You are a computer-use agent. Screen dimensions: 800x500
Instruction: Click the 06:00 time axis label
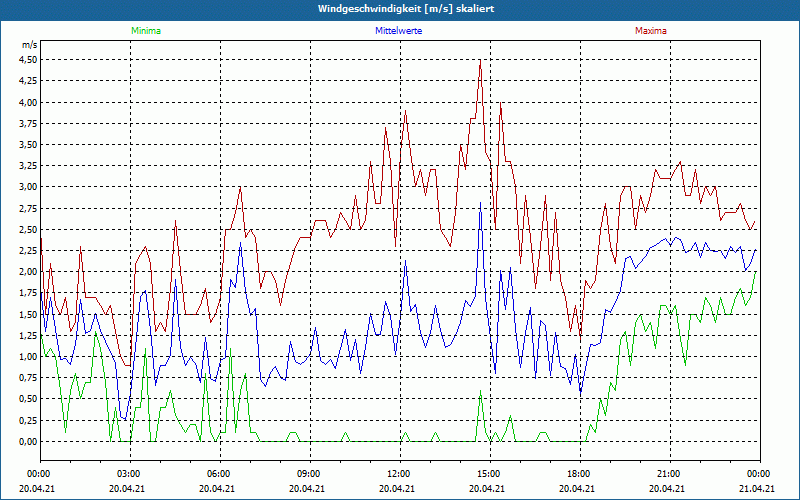[x=219, y=474]
